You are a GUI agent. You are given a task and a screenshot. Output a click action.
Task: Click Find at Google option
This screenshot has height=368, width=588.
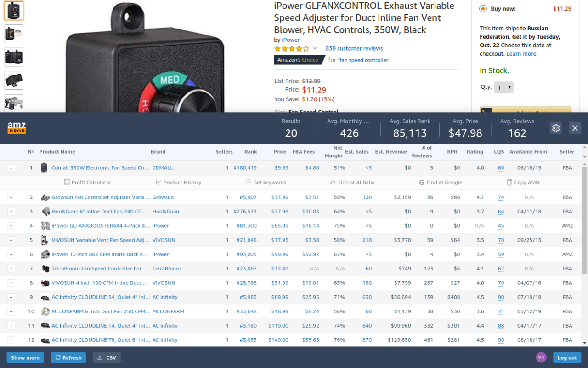441,183
